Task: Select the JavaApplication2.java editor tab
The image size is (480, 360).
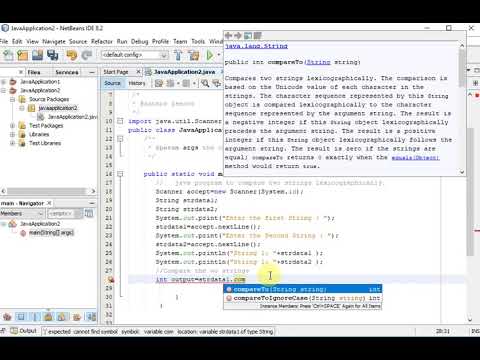Action: coord(184,72)
